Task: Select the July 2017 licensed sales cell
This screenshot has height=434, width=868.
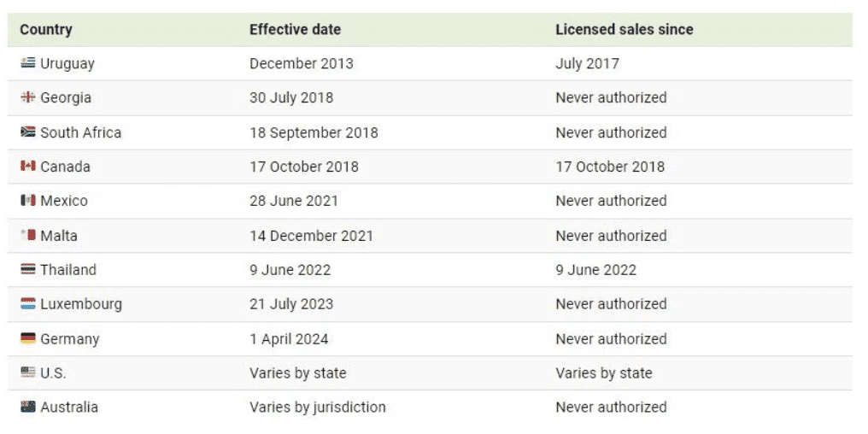Action: pyautogui.click(x=587, y=63)
